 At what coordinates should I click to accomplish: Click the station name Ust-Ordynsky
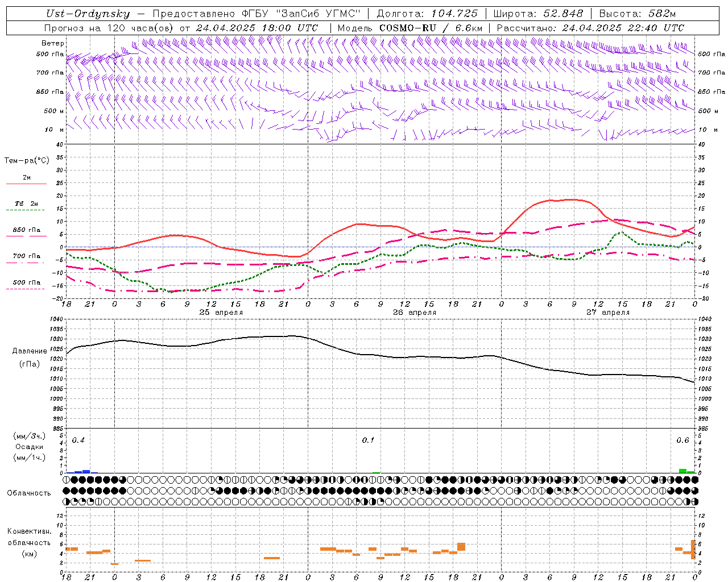tap(88, 14)
